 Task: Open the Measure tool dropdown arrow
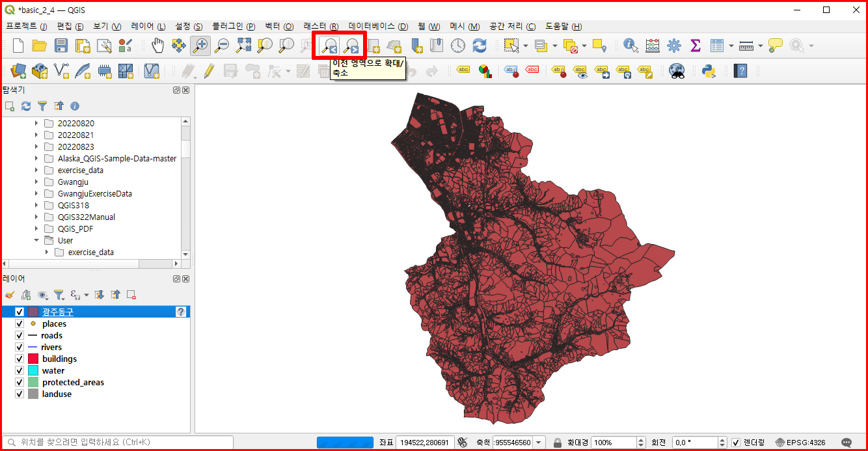coord(760,46)
